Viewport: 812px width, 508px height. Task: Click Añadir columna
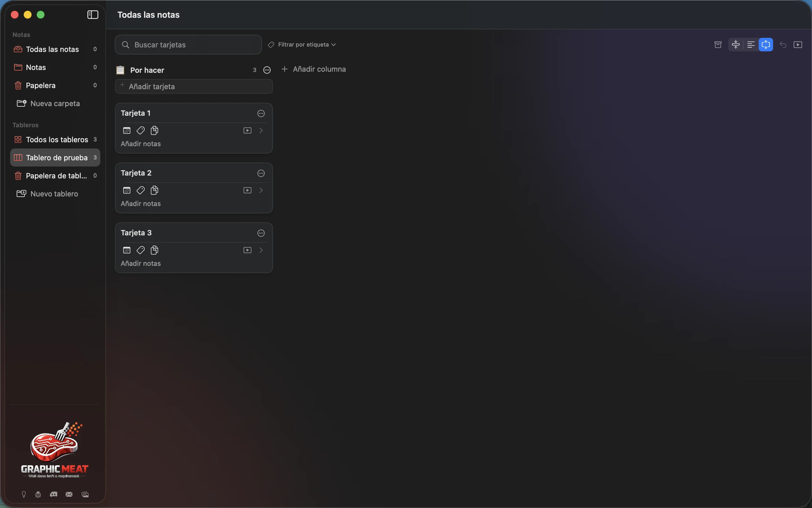(314, 69)
